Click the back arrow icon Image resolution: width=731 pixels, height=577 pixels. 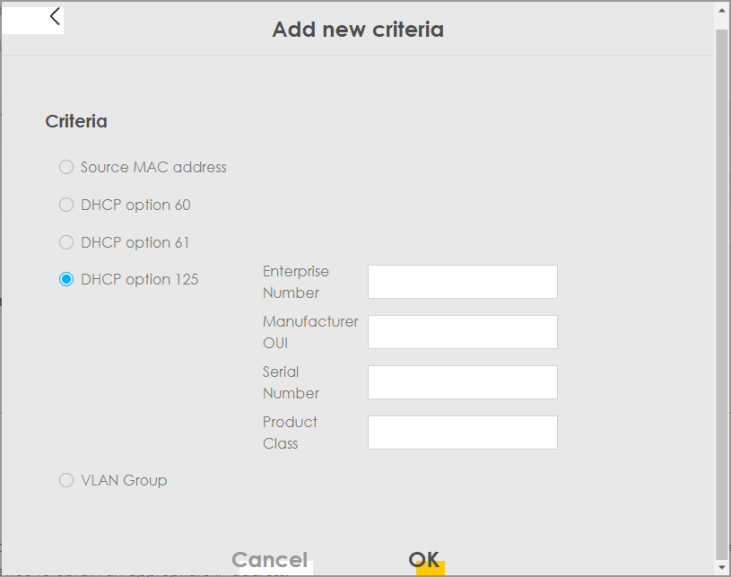click(x=55, y=16)
